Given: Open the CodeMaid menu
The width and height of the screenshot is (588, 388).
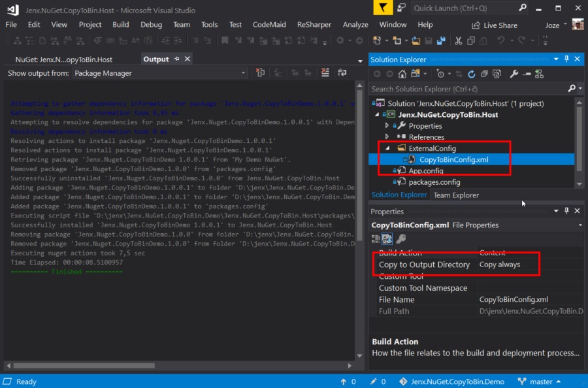Looking at the screenshot, I should pyautogui.click(x=269, y=25).
